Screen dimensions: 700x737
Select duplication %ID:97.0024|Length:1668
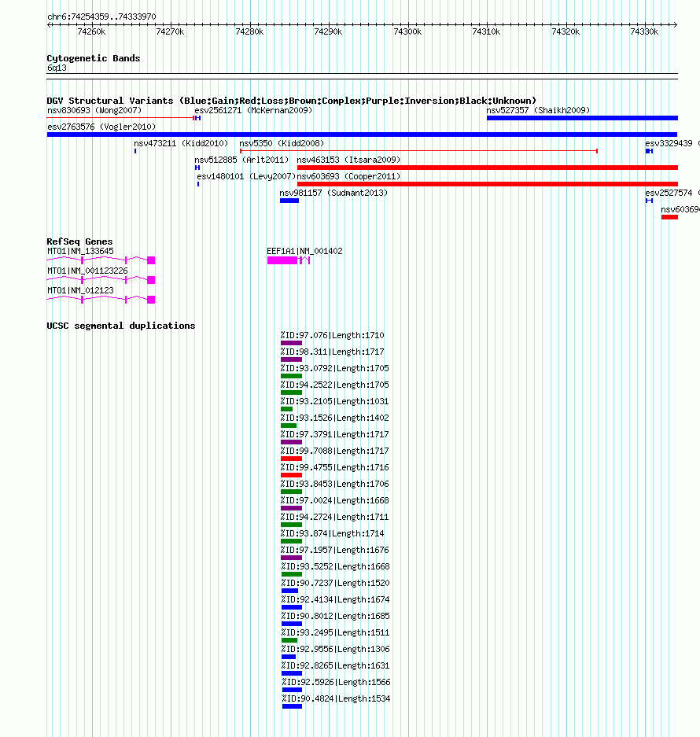(x=335, y=500)
